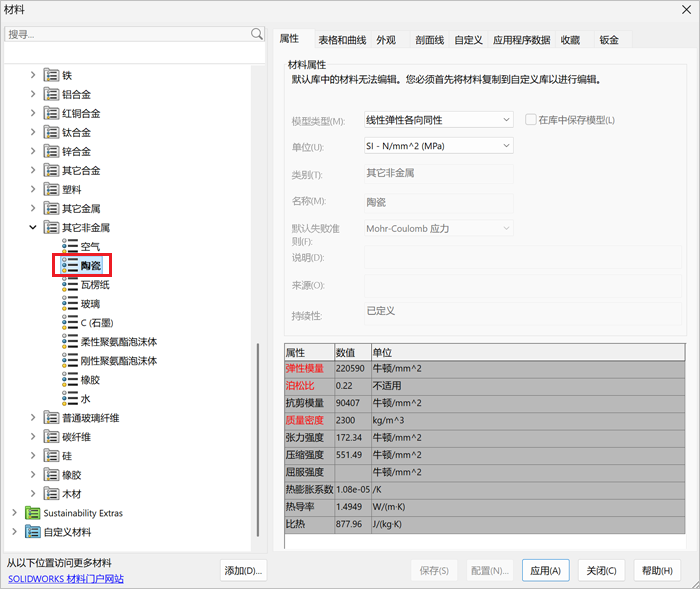Screen dimensions: 700x589
Task: Click the 其它非金属 category icon
Action: click(51, 228)
